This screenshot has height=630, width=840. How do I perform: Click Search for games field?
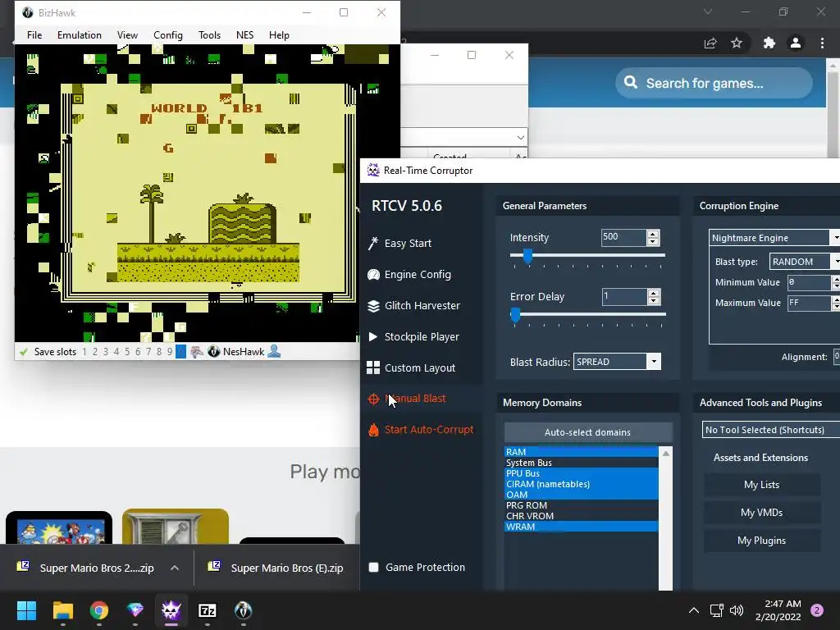pos(714,83)
